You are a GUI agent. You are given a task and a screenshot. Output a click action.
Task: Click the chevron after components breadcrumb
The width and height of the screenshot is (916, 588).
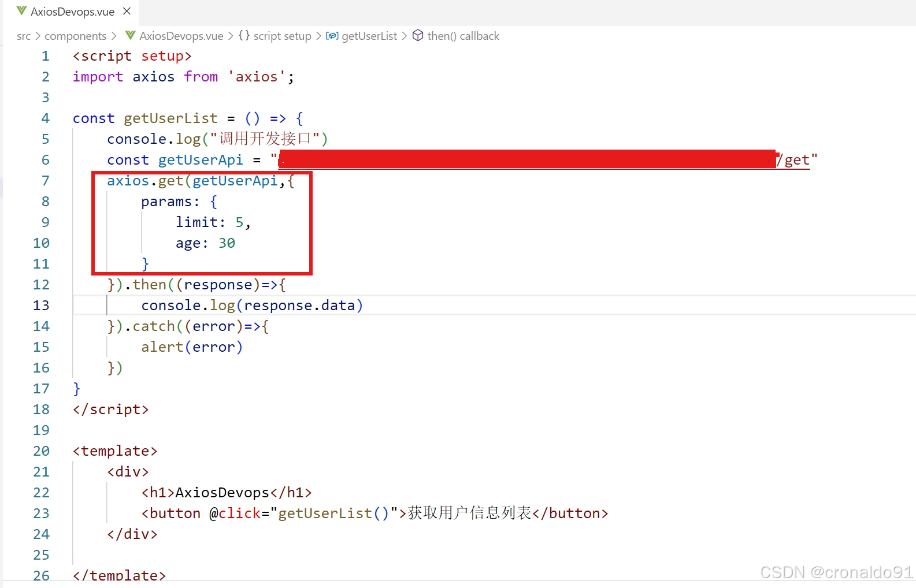(114, 36)
